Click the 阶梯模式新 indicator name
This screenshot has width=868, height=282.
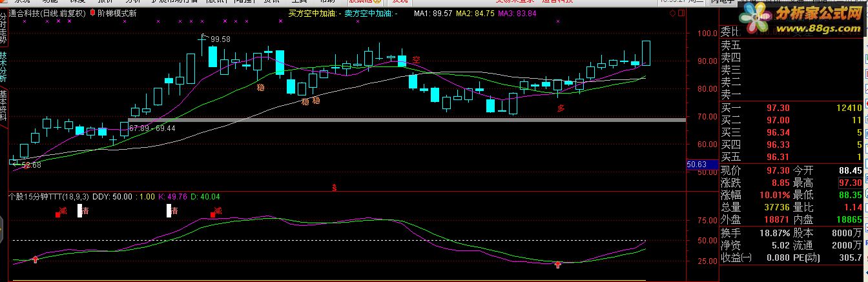[117, 13]
